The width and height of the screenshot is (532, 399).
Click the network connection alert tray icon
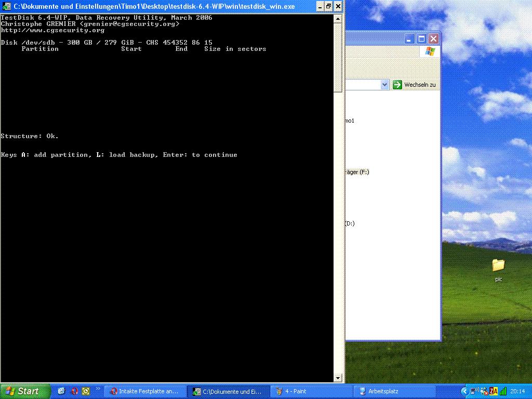484,391
